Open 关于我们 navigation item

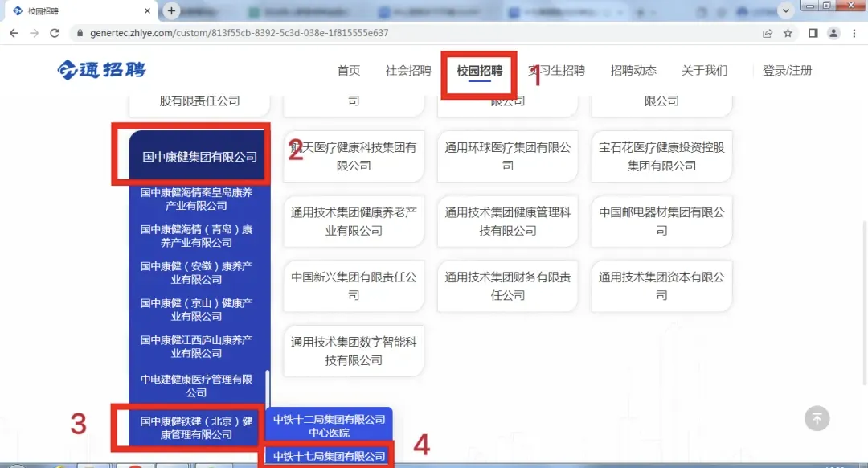coord(704,70)
